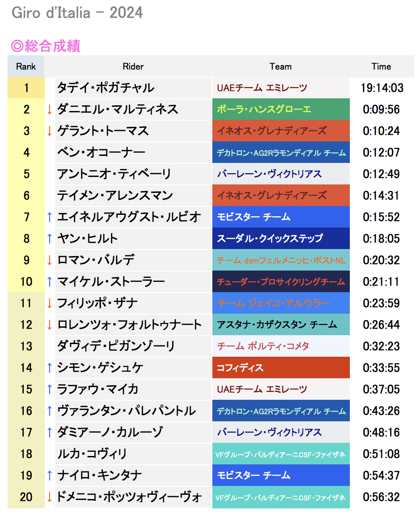This screenshot has height=514, width=420.
Task: Click team cell チーム dsmフェルメニッヒ・ポストNL
Action: coord(281,260)
